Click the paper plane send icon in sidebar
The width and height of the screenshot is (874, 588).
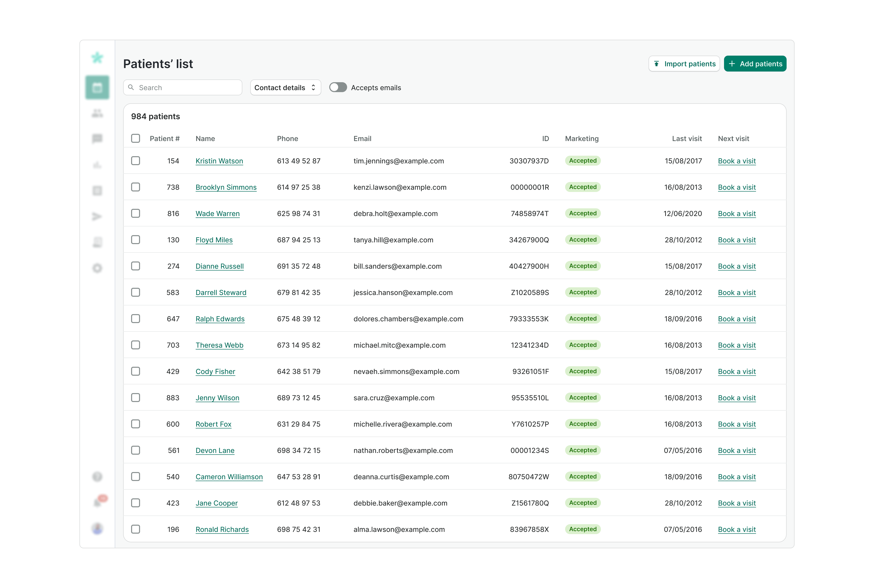click(97, 216)
